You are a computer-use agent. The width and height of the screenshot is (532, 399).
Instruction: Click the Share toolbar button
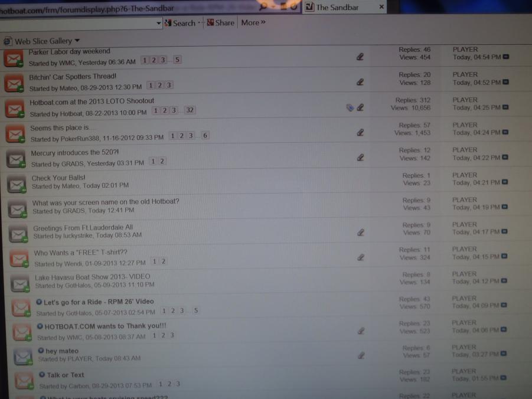coord(220,23)
